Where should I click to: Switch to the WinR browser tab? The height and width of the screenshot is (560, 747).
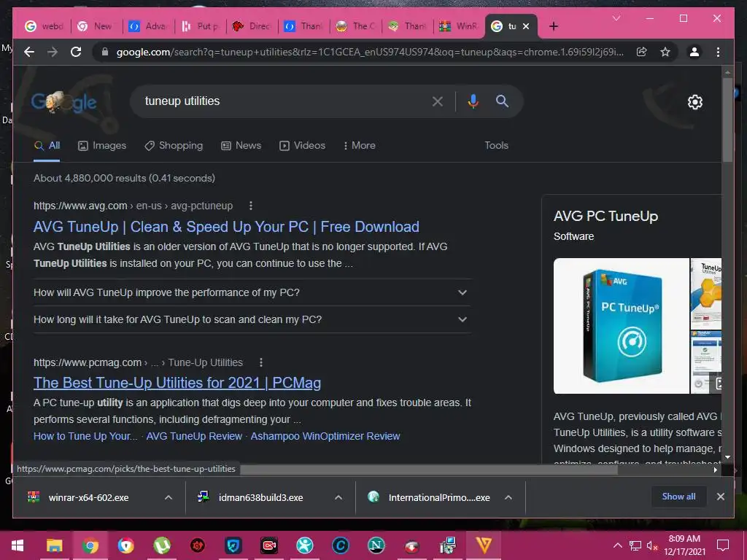click(x=460, y=26)
